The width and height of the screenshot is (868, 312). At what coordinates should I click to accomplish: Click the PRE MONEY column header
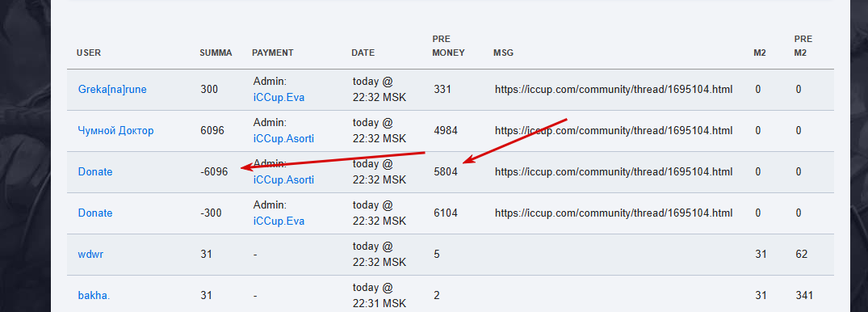click(448, 46)
